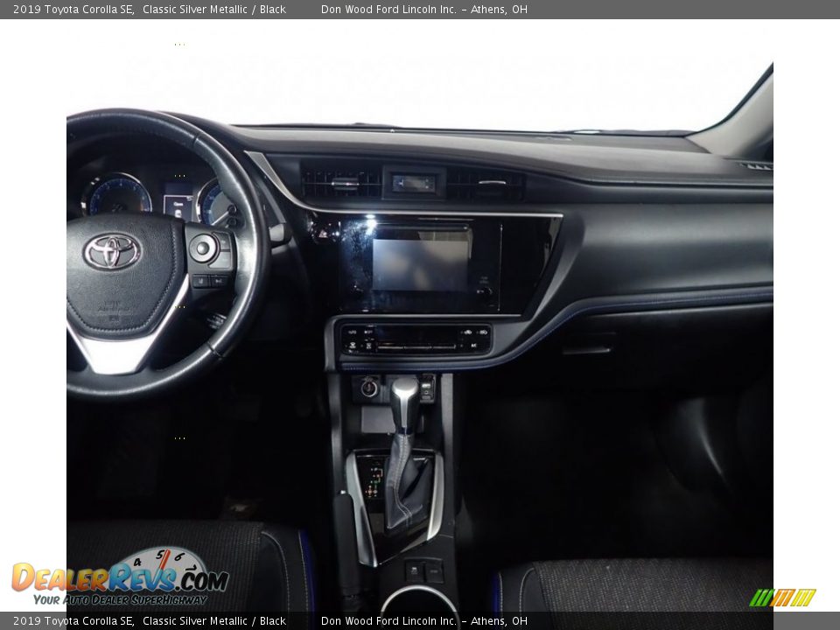This screenshot has height=630, width=840.
Task: Tap the front defrost icon on the climate panel
Action: pos(468,332)
